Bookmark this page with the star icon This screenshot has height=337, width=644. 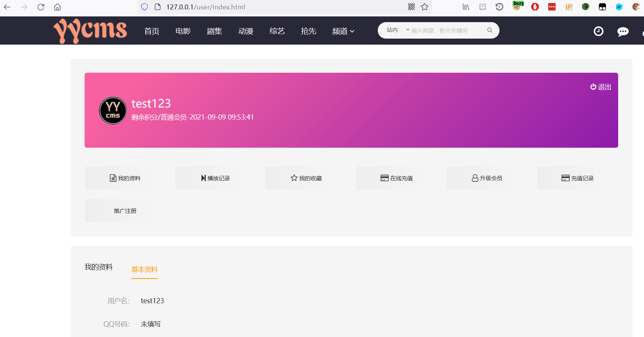(425, 7)
